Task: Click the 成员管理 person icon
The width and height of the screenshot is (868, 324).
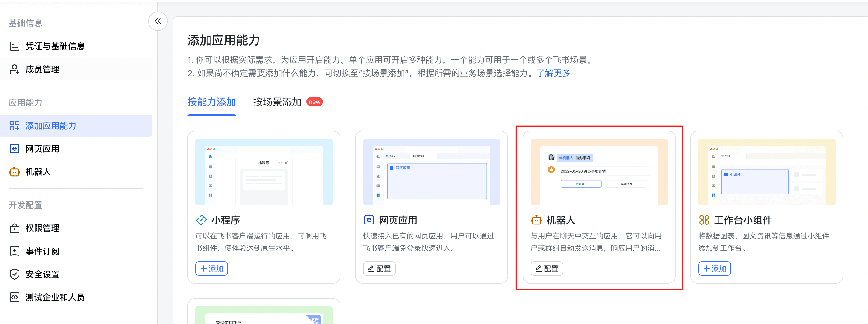Action: 15,69
